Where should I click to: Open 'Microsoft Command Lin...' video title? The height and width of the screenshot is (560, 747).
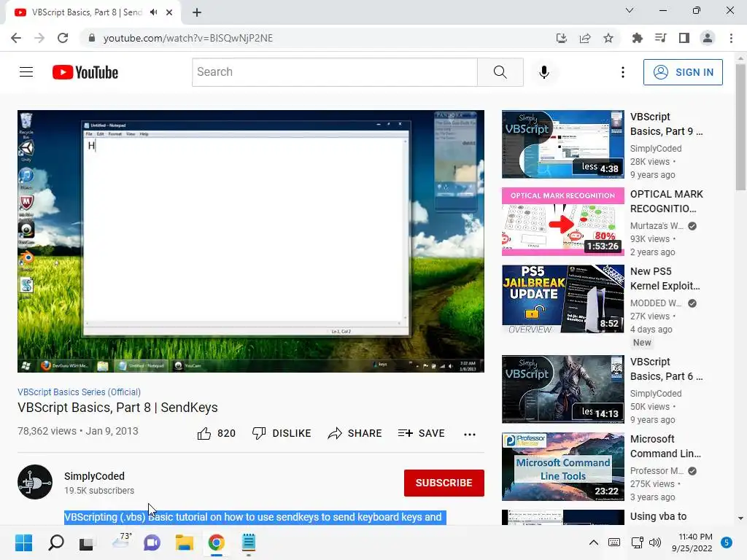(665, 446)
